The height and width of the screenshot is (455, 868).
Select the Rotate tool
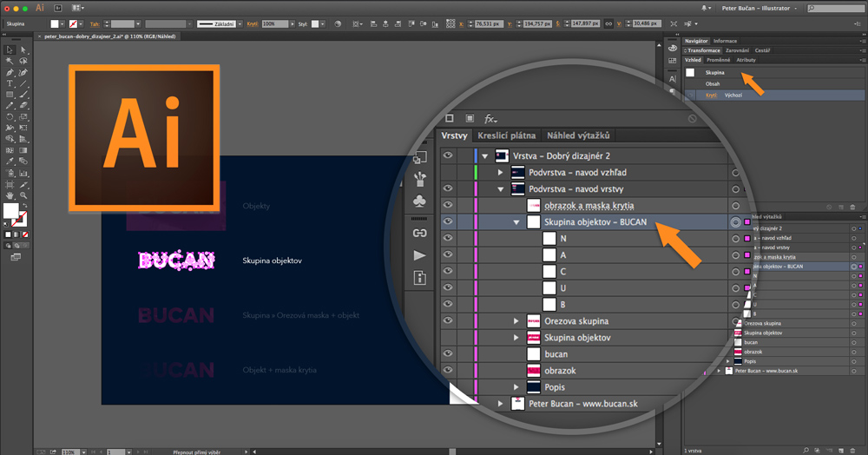10,117
